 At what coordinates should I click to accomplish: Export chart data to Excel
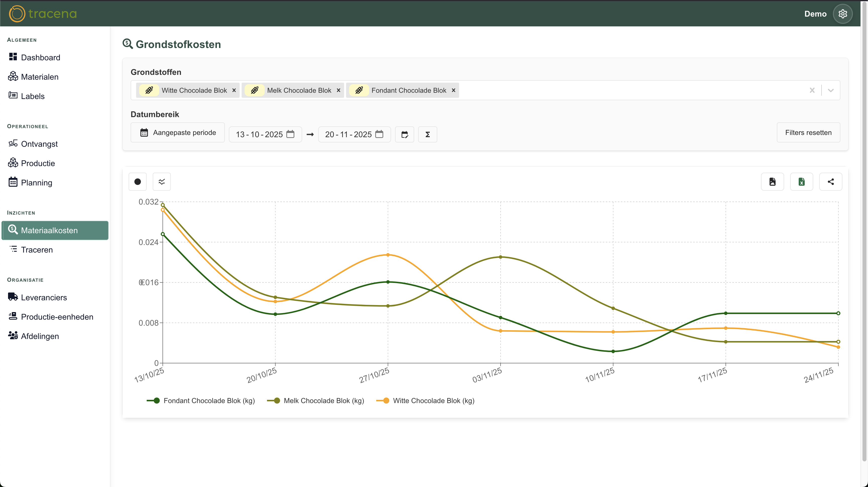802,182
